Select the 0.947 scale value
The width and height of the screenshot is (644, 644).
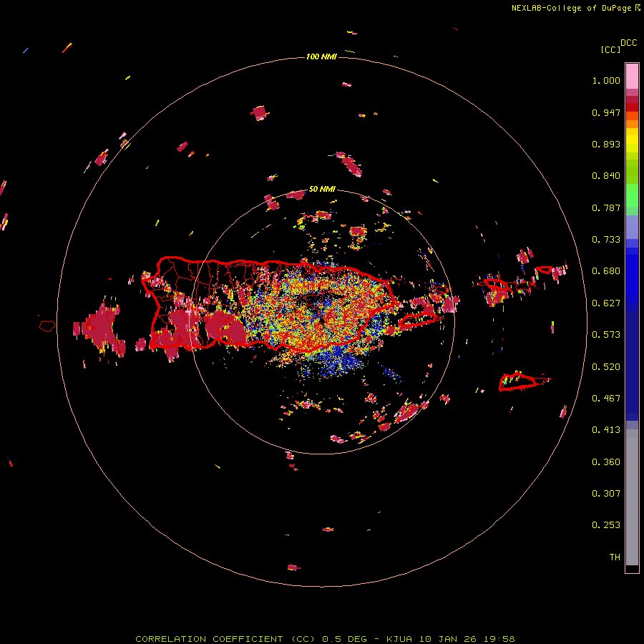pos(606,112)
